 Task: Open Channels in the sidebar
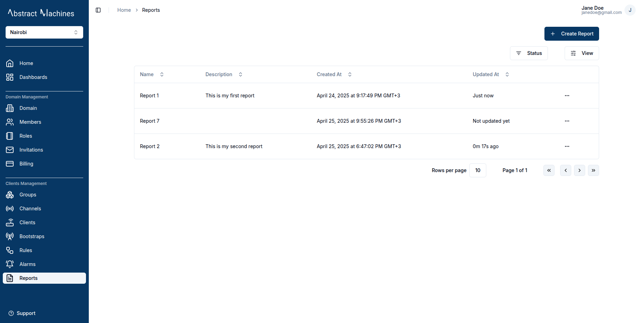point(44,209)
